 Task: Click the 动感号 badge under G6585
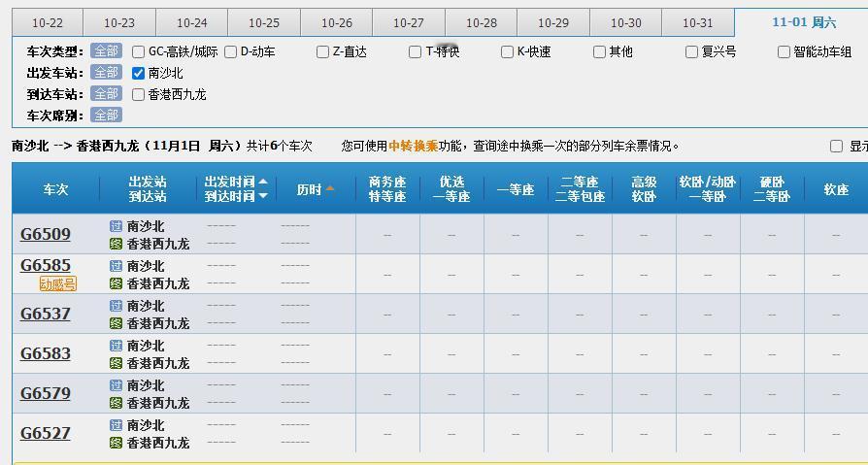pyautogui.click(x=58, y=284)
